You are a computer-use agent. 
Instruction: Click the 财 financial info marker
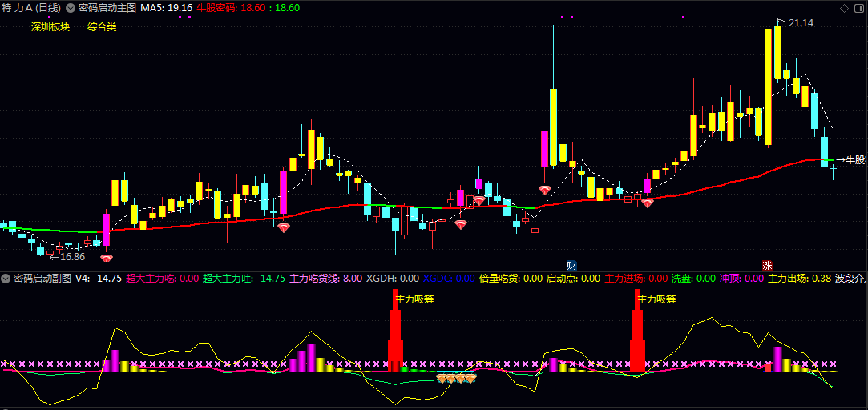point(571,265)
